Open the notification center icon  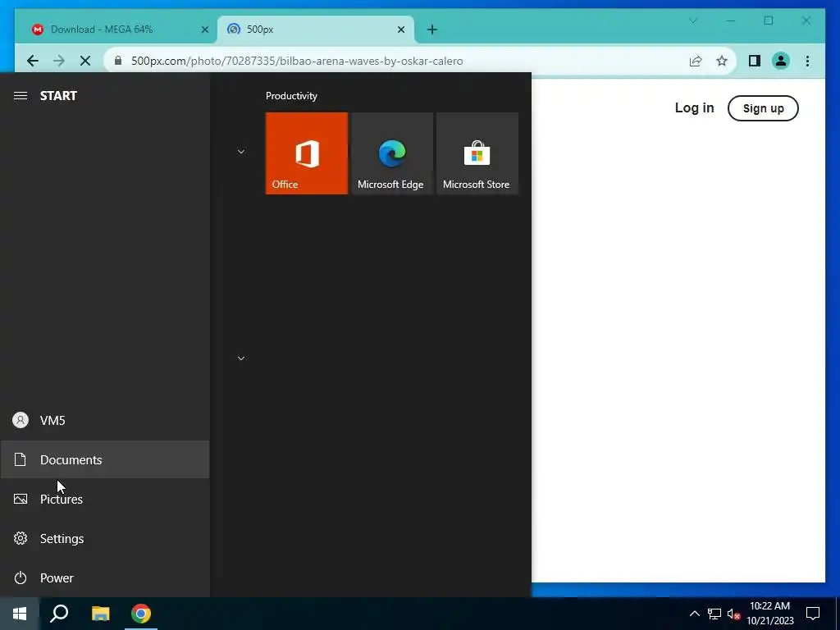point(813,614)
